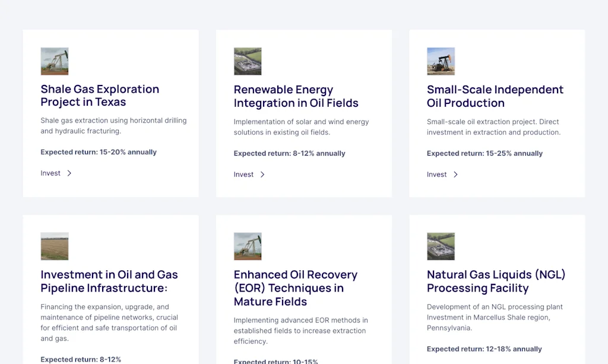Click the Small-Scale Independent Oil Production thumbnail

441,61
